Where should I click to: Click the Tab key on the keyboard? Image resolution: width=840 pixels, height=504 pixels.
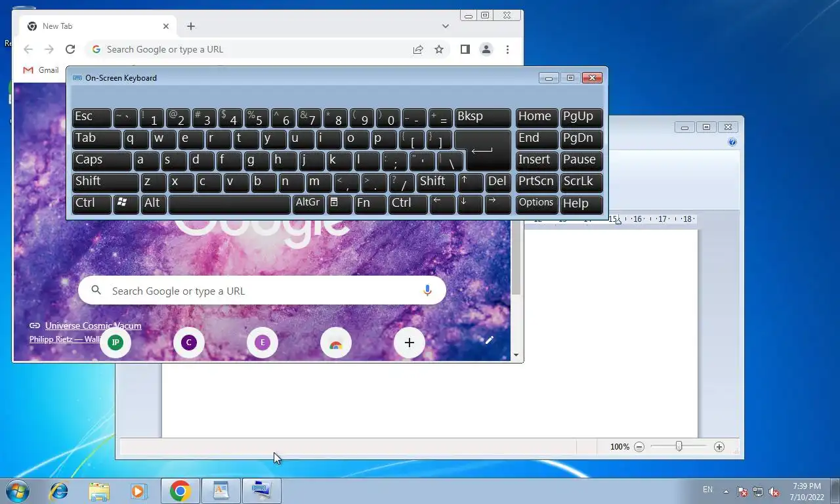[96, 139]
